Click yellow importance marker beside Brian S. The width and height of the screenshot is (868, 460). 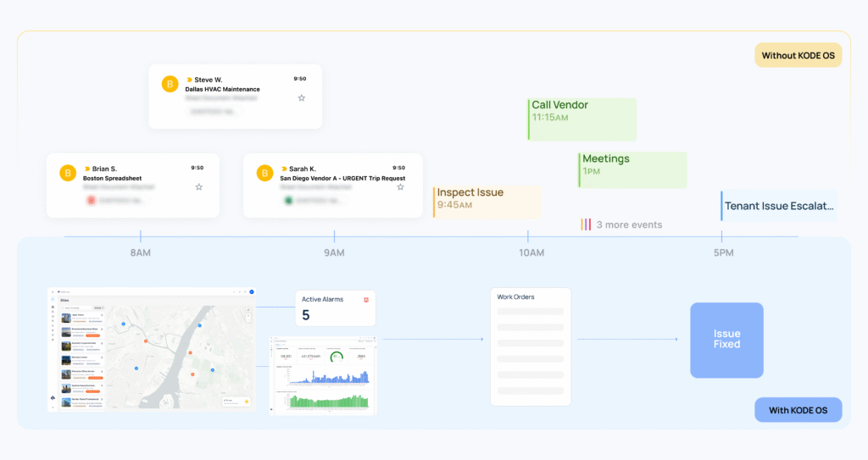(x=87, y=169)
